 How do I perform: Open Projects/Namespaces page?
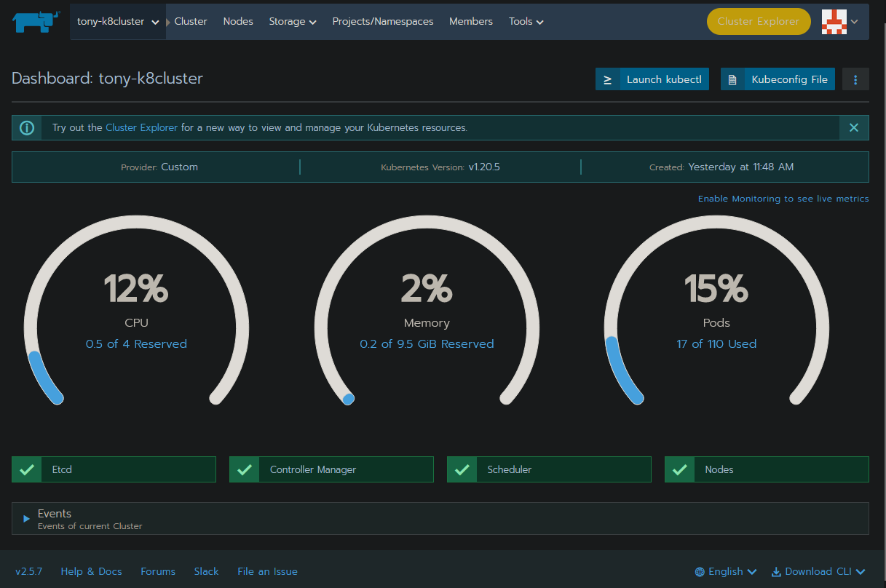(383, 21)
